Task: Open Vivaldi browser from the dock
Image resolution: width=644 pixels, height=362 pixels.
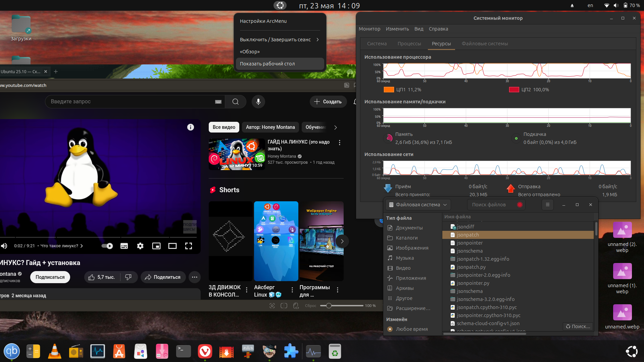Action: tap(205, 351)
